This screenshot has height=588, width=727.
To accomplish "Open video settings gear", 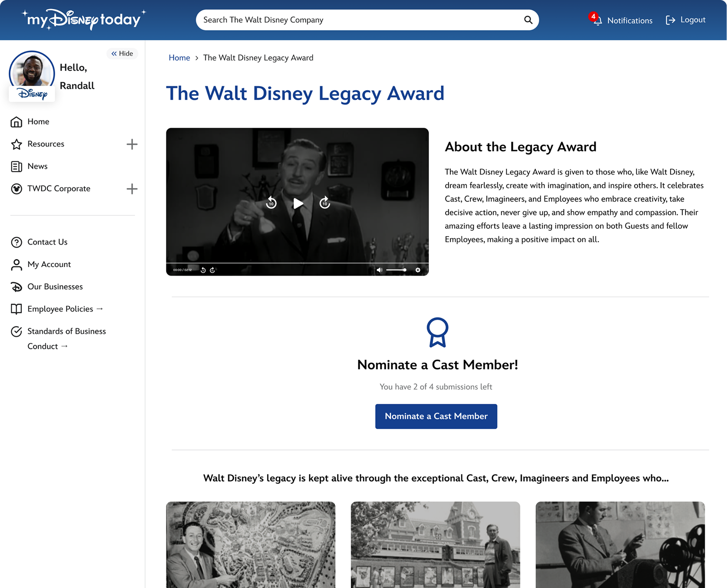I will 418,270.
